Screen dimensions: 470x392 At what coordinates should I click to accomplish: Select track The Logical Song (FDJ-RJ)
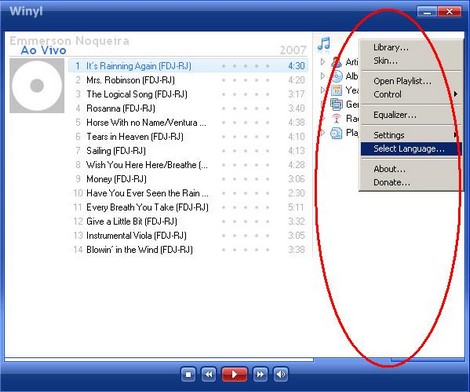[188, 94]
